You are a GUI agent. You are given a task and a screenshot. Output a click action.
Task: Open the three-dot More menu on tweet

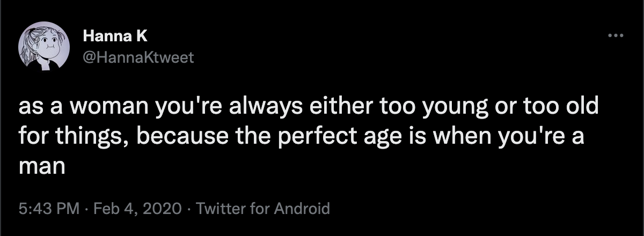pos(615,36)
